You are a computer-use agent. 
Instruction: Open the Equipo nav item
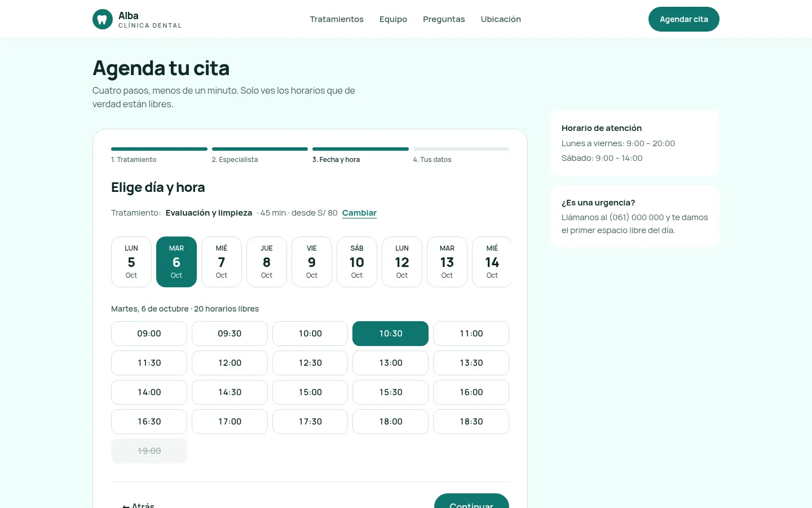pyautogui.click(x=393, y=19)
